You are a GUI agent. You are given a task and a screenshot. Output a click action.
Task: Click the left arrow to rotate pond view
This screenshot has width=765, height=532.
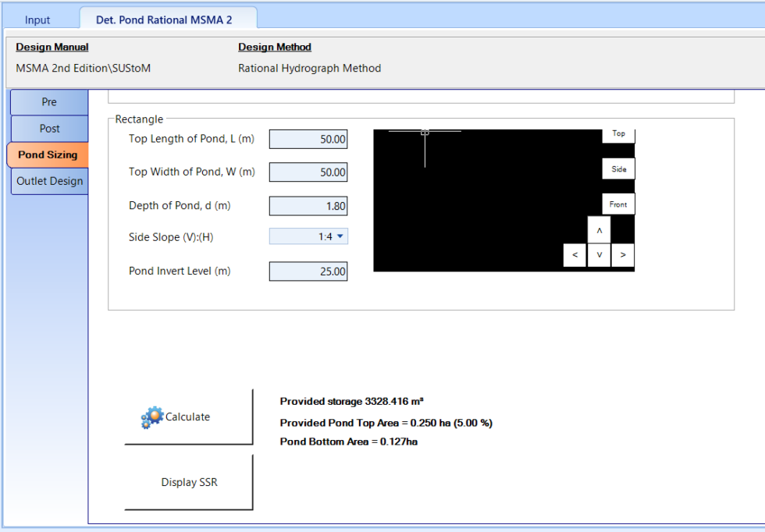pyautogui.click(x=575, y=255)
